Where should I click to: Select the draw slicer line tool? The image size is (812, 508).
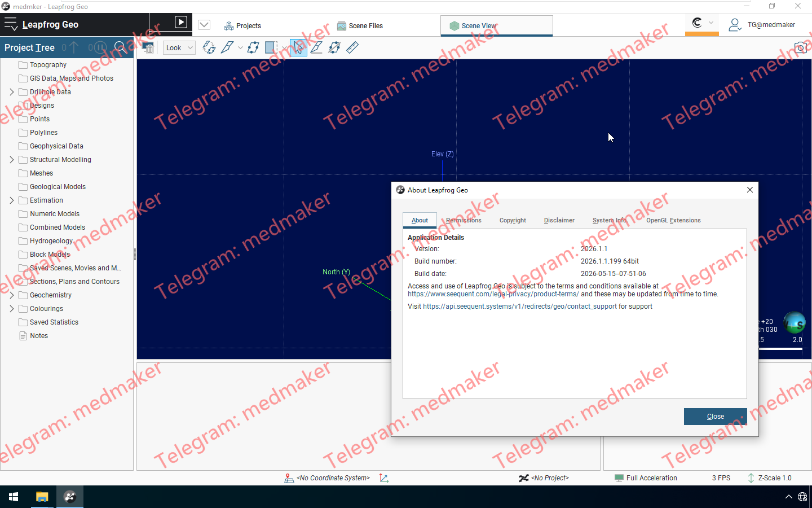click(227, 48)
